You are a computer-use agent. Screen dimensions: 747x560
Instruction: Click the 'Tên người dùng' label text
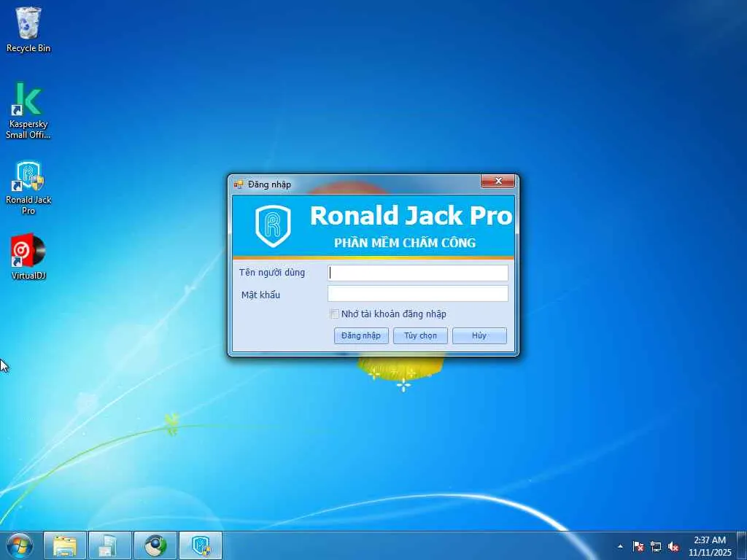click(x=272, y=273)
